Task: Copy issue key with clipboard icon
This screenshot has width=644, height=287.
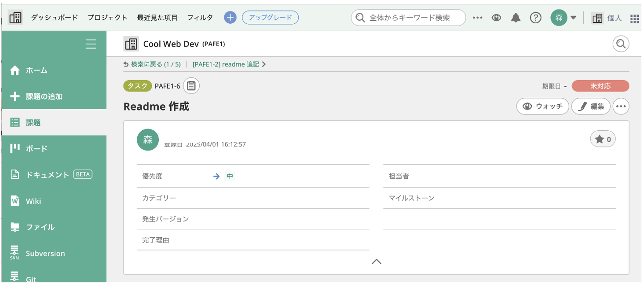Action: pyautogui.click(x=191, y=86)
